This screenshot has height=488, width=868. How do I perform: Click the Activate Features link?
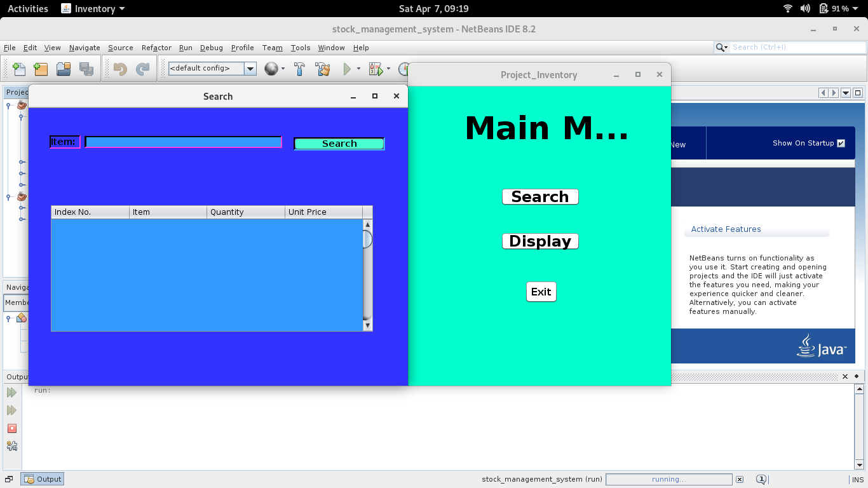[x=726, y=229]
